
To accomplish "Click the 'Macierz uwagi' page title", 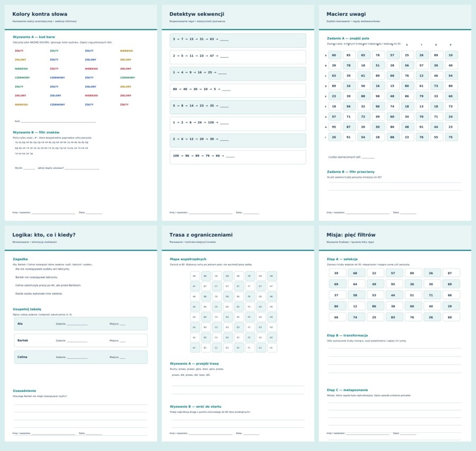I will tap(346, 14).
